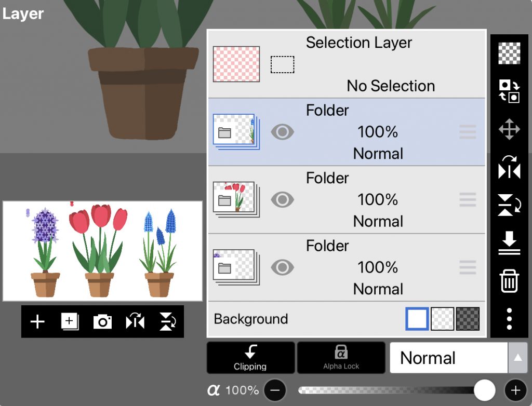Click the duplicate layer icon
Viewport: 532px width, 406px height.
pyautogui.click(x=70, y=322)
